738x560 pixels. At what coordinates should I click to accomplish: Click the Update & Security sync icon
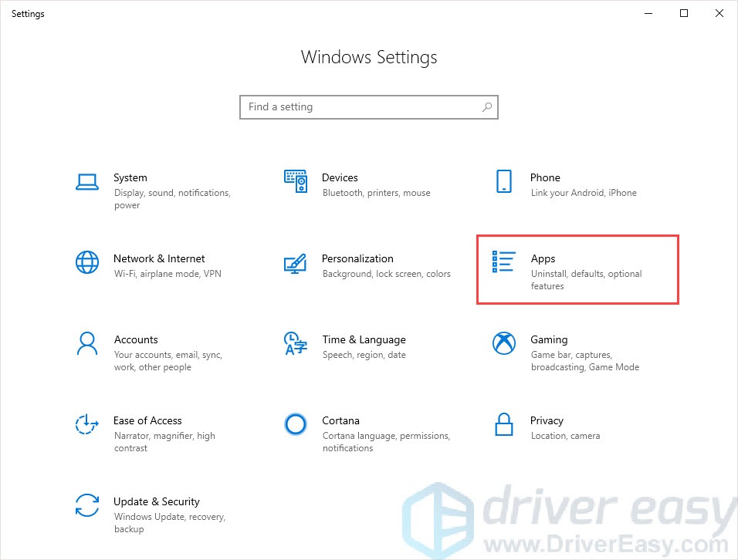tap(87, 505)
